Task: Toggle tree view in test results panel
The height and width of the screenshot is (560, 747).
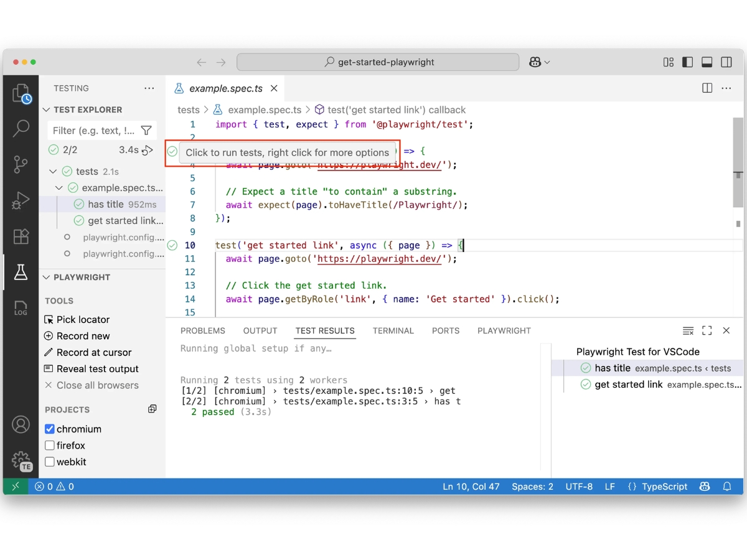Action: pyautogui.click(x=688, y=331)
